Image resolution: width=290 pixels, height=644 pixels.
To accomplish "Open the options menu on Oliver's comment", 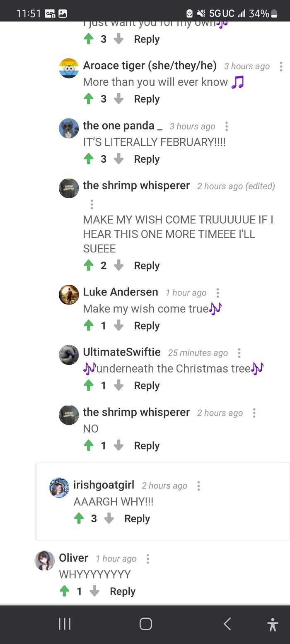I will [x=148, y=559].
